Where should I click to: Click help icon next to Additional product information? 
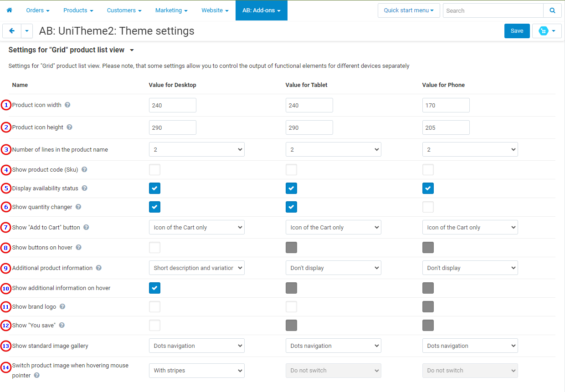click(99, 268)
